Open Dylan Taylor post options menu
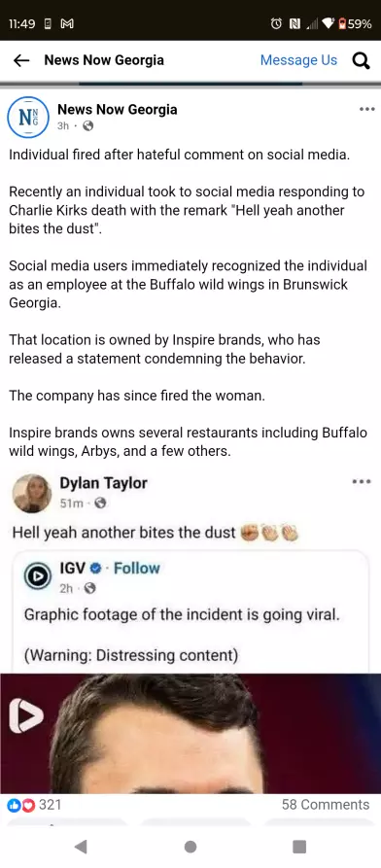The height and width of the screenshot is (868, 381). point(362,481)
